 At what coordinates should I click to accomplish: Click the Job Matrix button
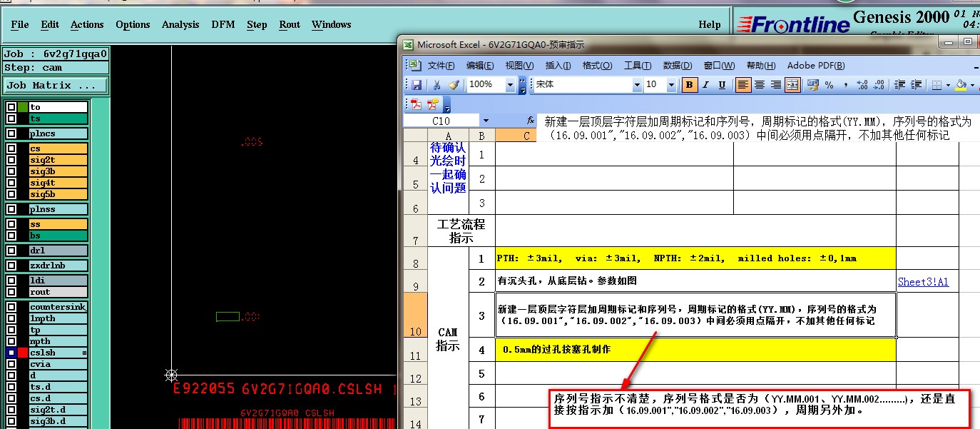(56, 85)
